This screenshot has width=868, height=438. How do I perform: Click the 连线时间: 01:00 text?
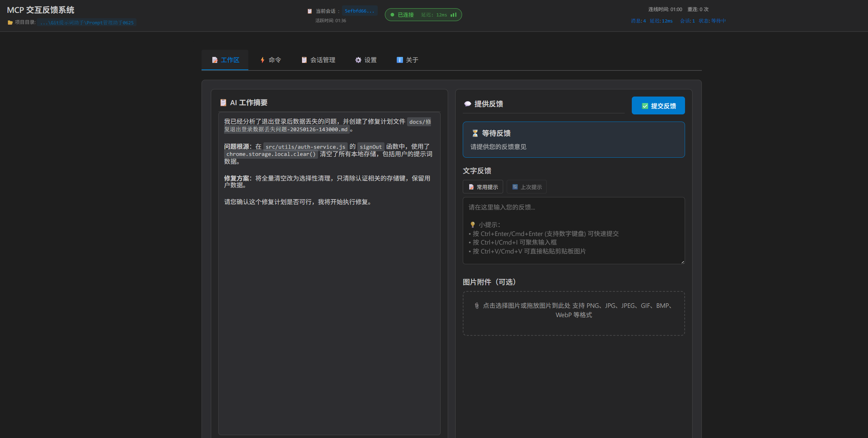(x=665, y=9)
